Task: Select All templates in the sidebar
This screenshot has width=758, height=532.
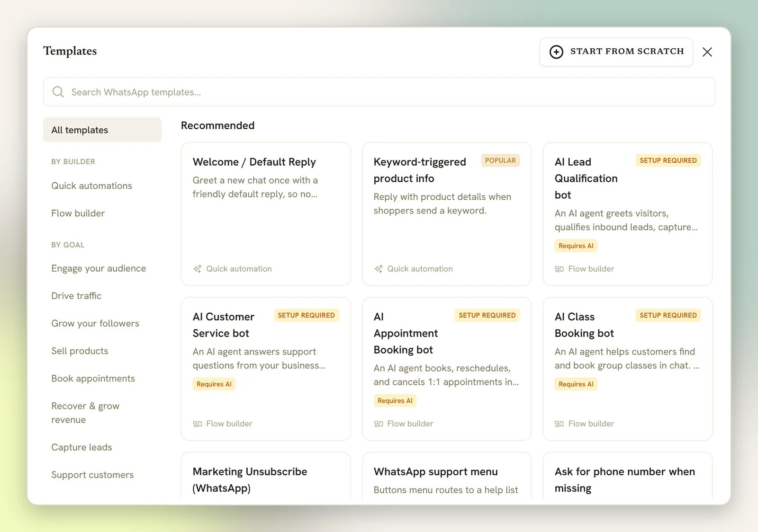Action: tap(102, 130)
